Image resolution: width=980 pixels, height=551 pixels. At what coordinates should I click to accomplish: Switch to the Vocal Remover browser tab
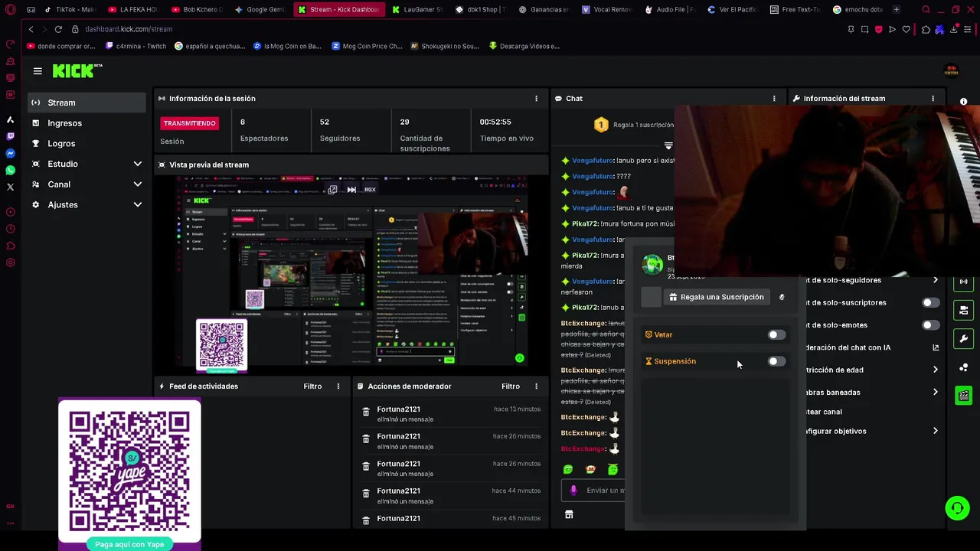(607, 10)
